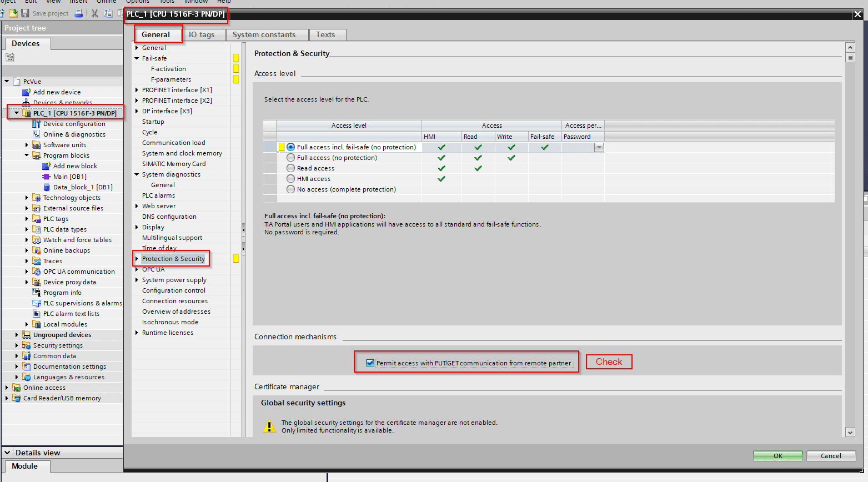This screenshot has height=482, width=868.
Task: Open the System constants tab
Action: coord(264,34)
